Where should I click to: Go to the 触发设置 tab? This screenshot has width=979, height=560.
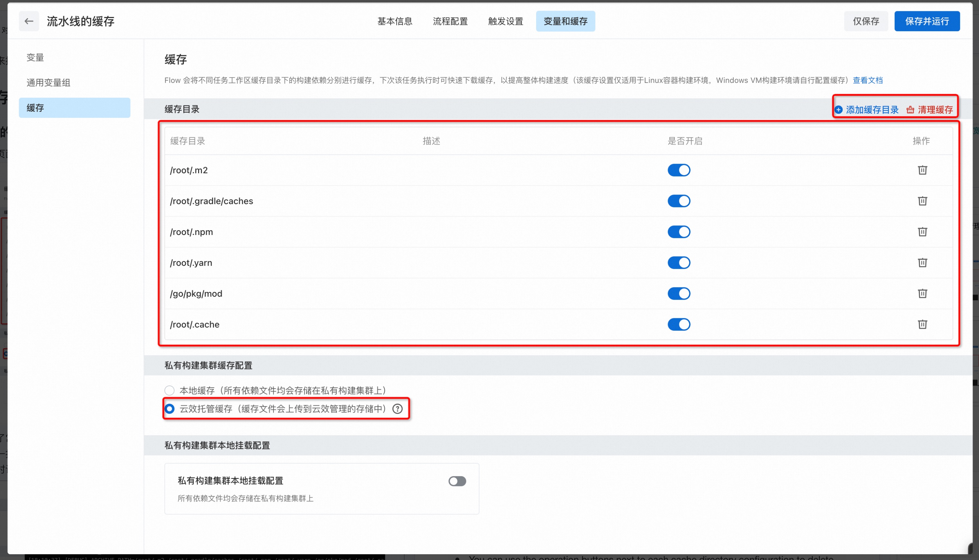(x=506, y=21)
